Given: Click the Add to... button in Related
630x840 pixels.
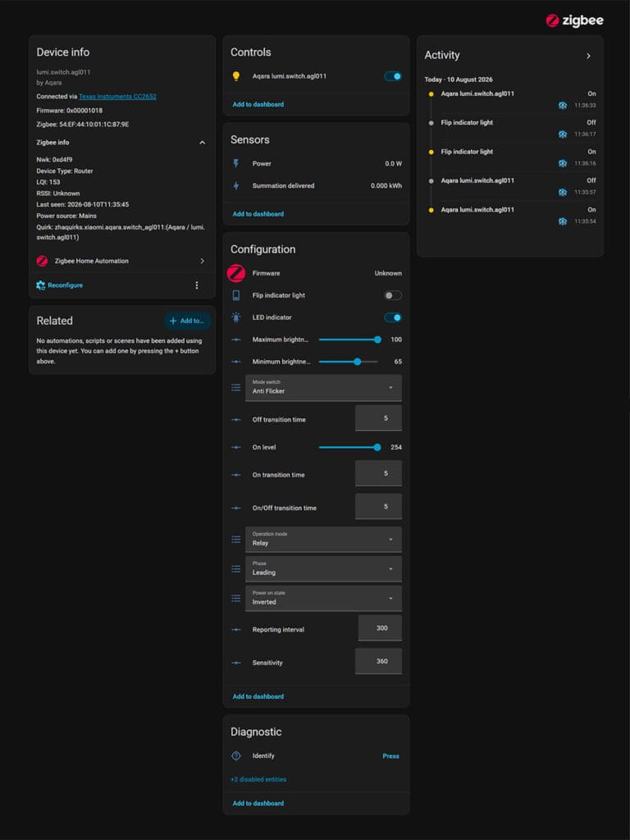Looking at the screenshot, I should point(187,321).
